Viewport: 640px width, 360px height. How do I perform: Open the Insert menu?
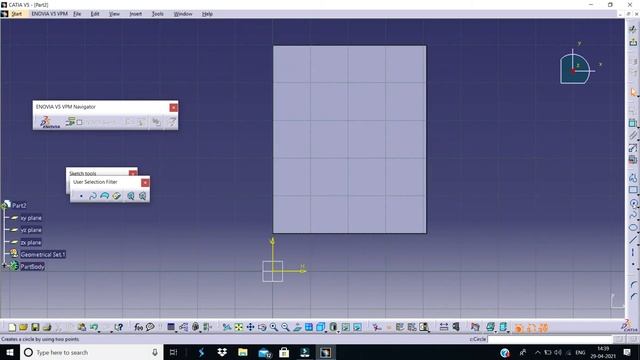136,14
